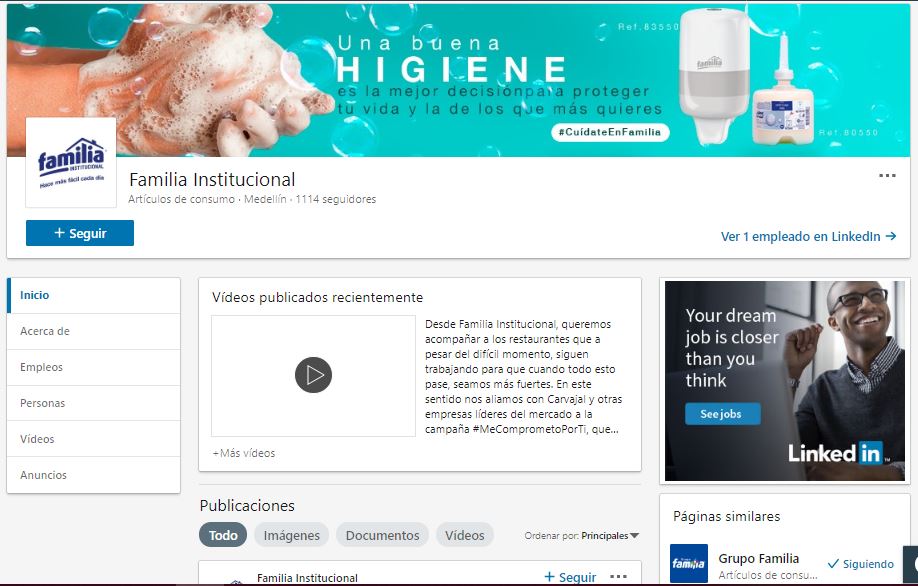
Task: Filter publications by Vídeos pill
Action: 465,535
